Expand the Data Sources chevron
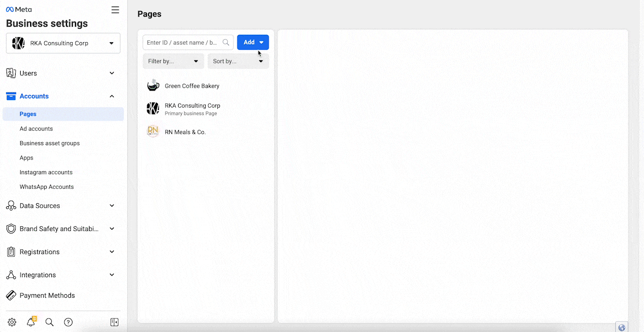The width and height of the screenshot is (644, 332). coord(112,206)
